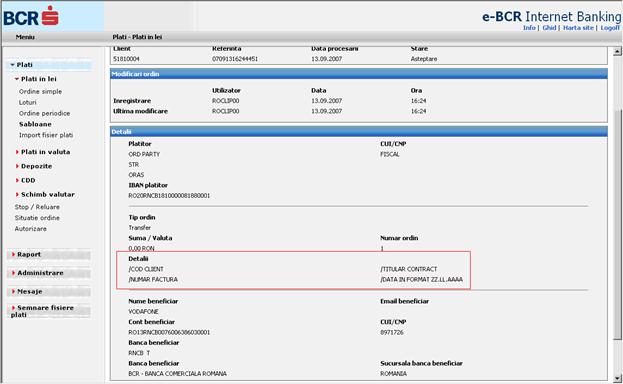This screenshot has height=384, width=623.
Task: Click scrollbar down arrow
Action: tap(617, 378)
